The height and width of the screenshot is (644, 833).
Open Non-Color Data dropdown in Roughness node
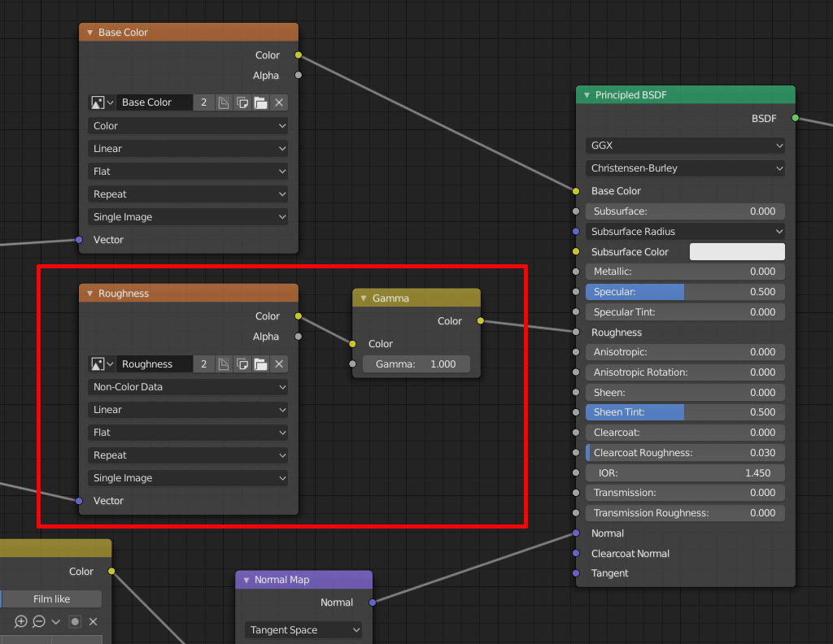point(188,387)
